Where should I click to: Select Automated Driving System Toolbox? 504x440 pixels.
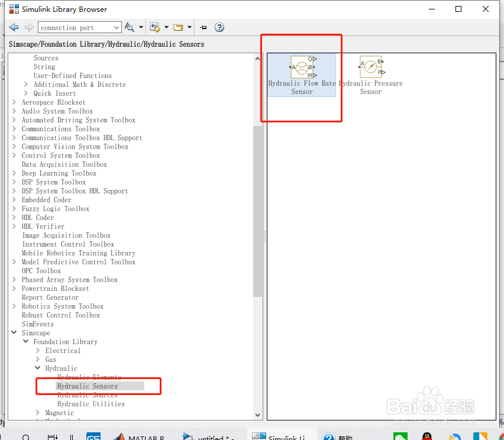[79, 120]
